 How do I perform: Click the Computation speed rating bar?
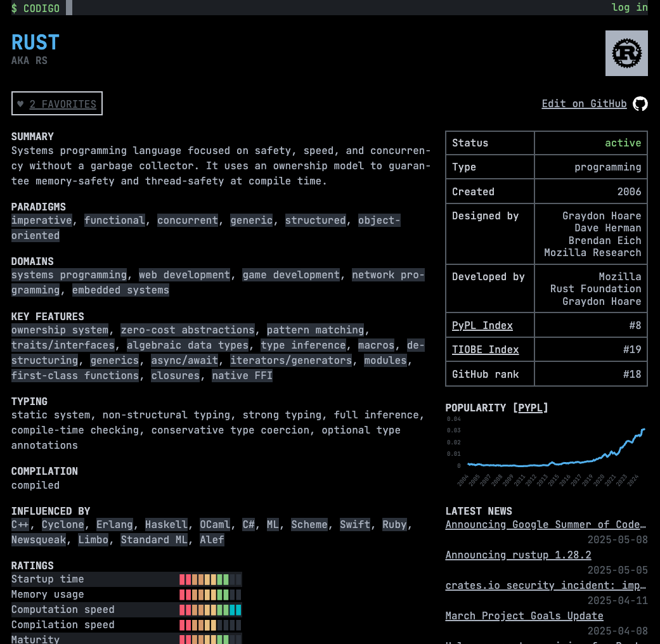(x=210, y=610)
